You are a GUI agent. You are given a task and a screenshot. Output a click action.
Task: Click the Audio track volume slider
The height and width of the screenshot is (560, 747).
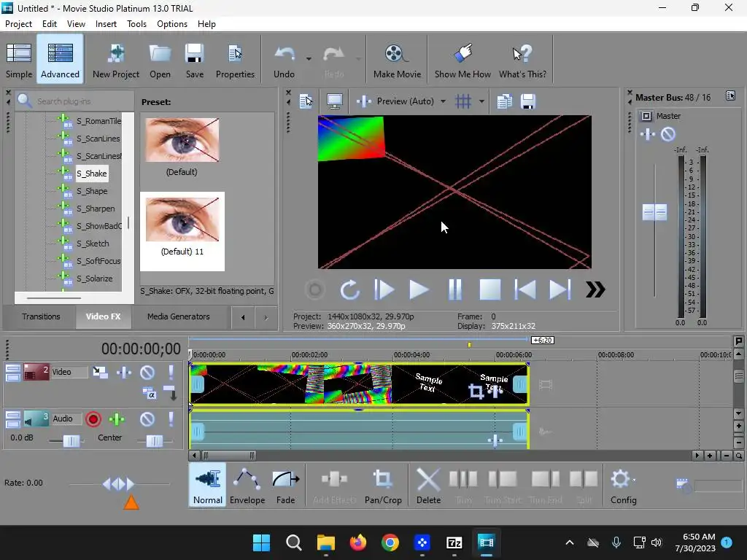(71, 441)
